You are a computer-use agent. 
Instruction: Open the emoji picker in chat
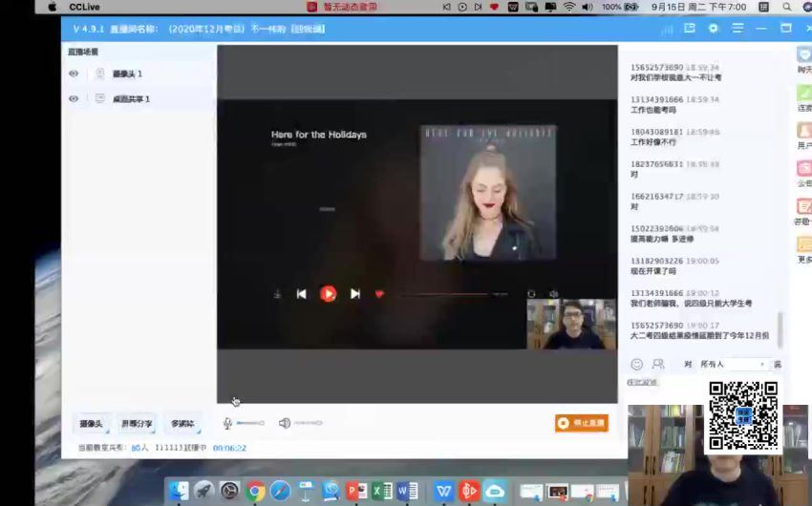[x=636, y=365]
